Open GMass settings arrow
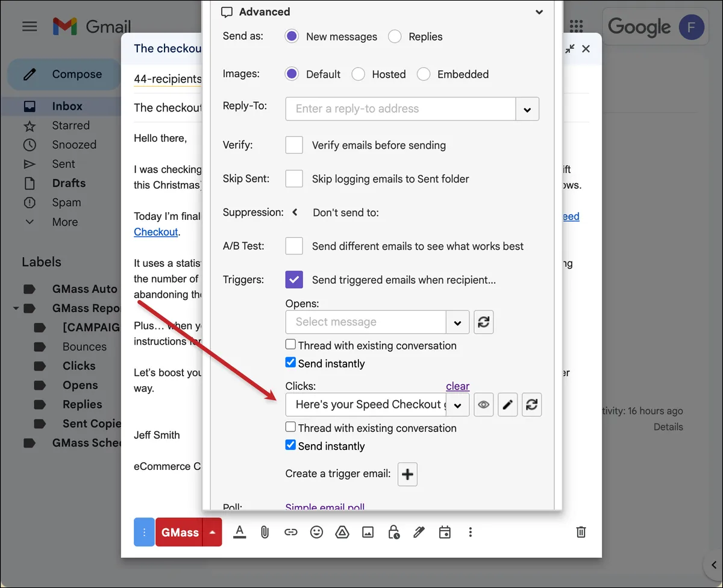 pos(212,532)
